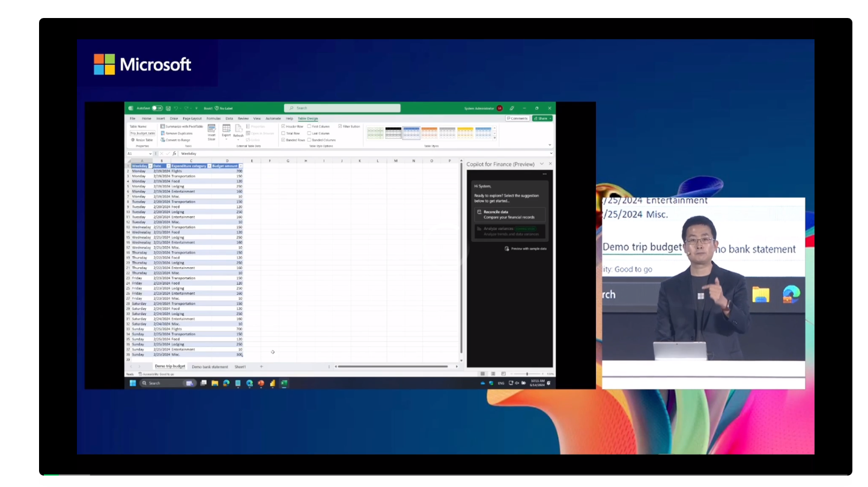Uncheck the Header Row checkbox

click(284, 127)
